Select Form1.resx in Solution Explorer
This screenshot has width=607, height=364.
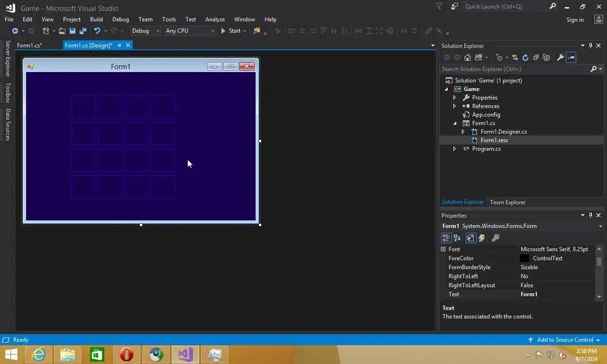[x=494, y=140]
